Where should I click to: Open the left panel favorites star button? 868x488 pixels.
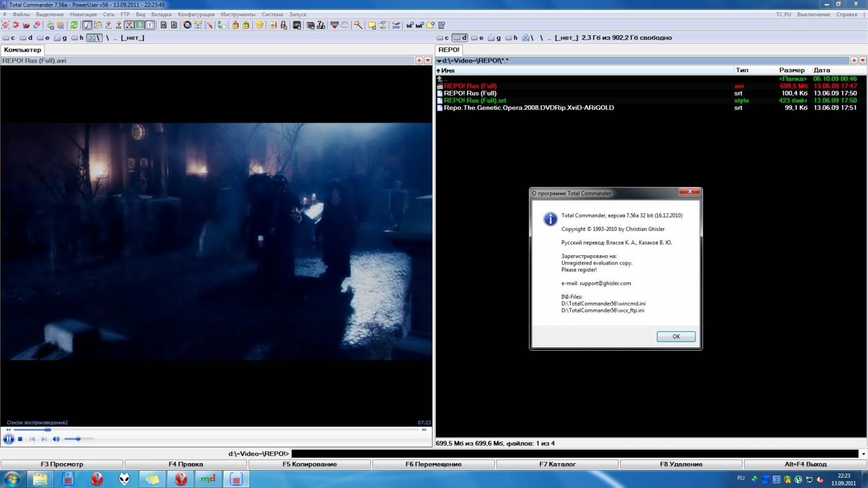click(x=419, y=60)
